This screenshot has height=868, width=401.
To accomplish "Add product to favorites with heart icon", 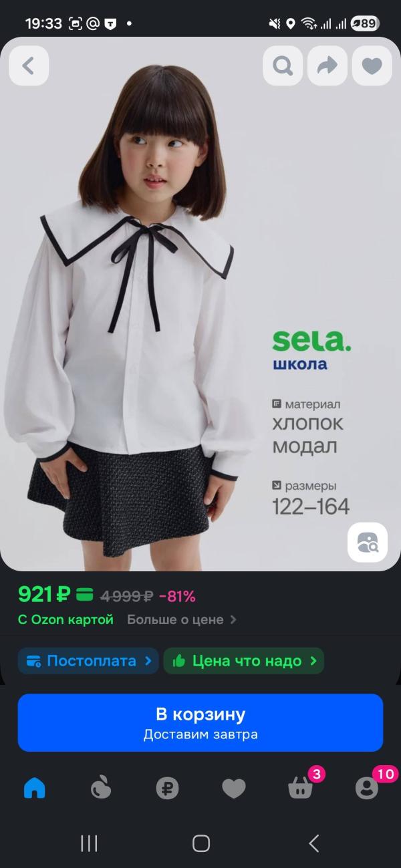I will [372, 65].
